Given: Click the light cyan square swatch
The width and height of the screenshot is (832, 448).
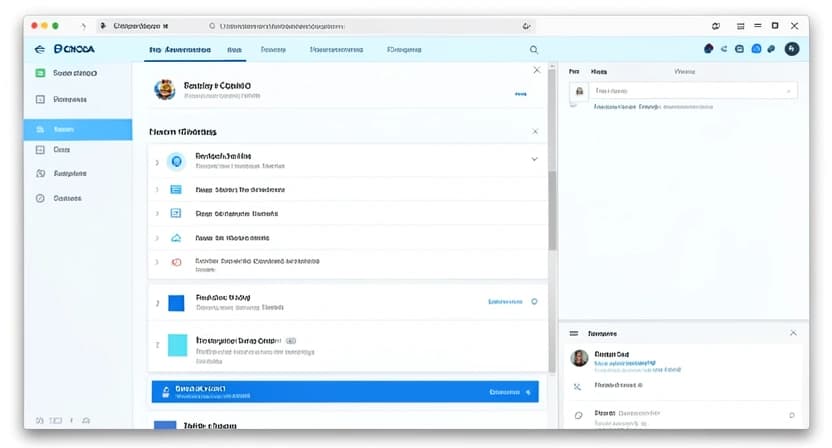Looking at the screenshot, I should (177, 345).
